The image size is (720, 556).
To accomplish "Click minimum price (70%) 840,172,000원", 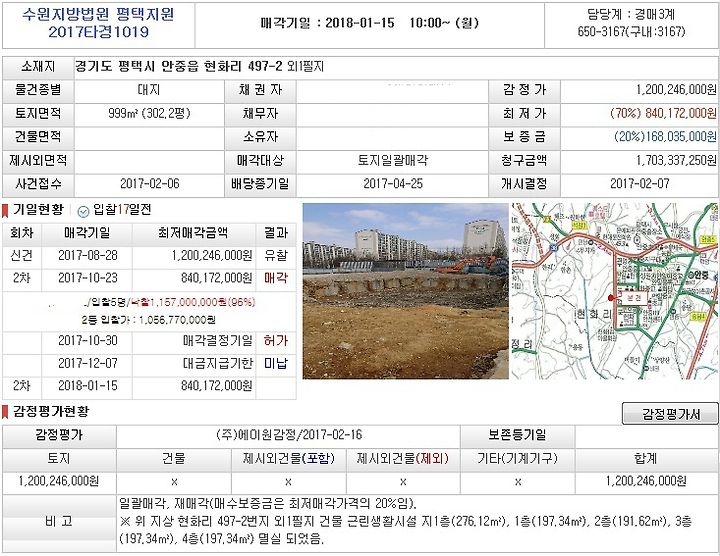I will [663, 113].
